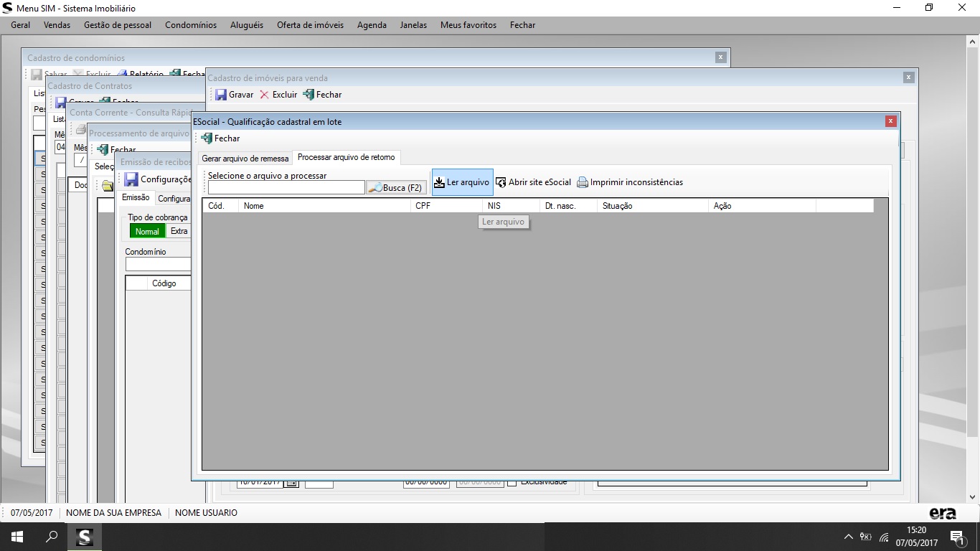
Task: Click the NIS column header
Action: pyautogui.click(x=511, y=206)
